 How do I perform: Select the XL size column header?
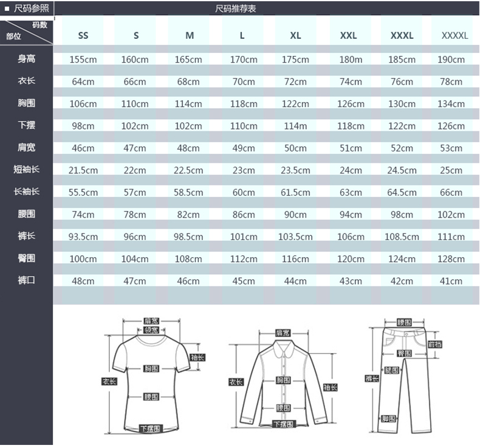click(295, 35)
